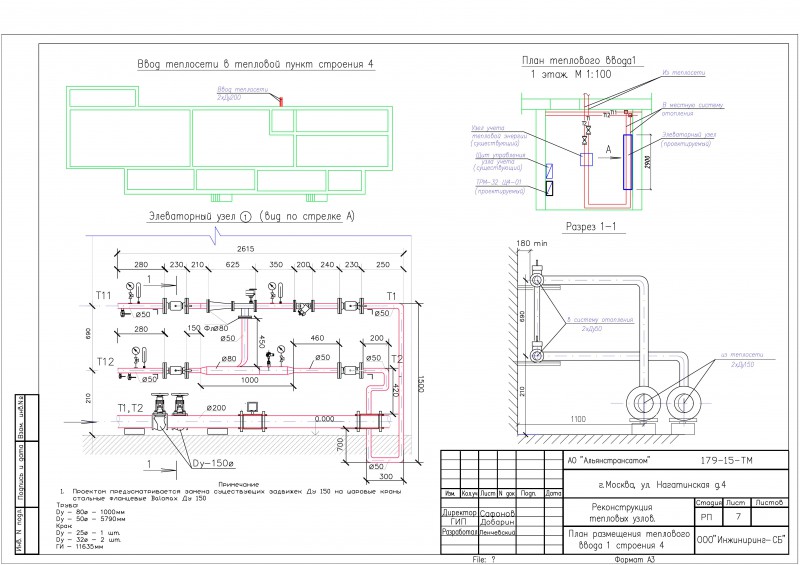Viewport: 800px width, 565px height.
Task: Select the view arrow label 'A' in plan
Action: tap(608, 150)
